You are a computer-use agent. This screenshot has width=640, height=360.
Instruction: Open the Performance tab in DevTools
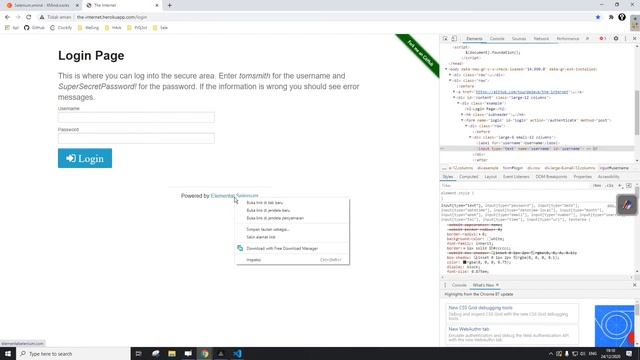coord(568,38)
